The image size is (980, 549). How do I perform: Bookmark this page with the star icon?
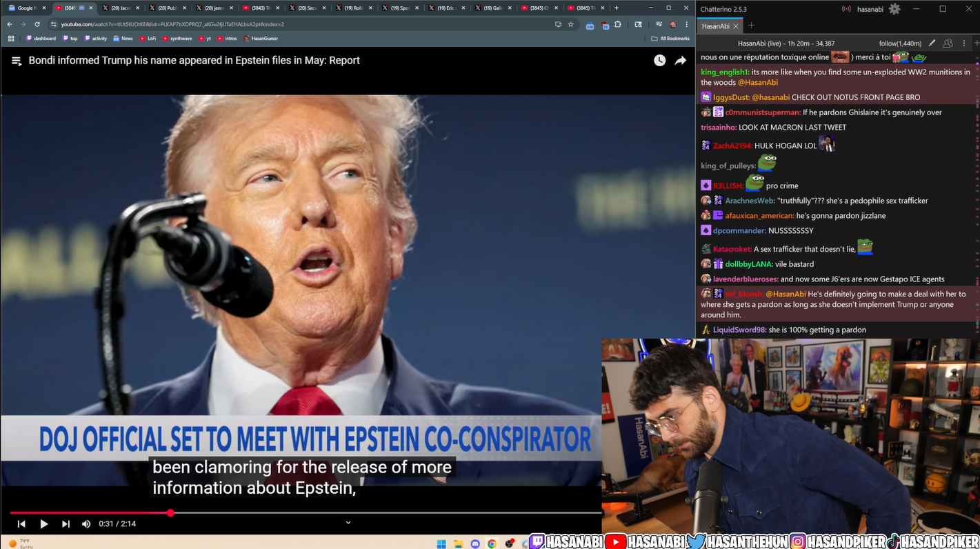pyautogui.click(x=570, y=24)
